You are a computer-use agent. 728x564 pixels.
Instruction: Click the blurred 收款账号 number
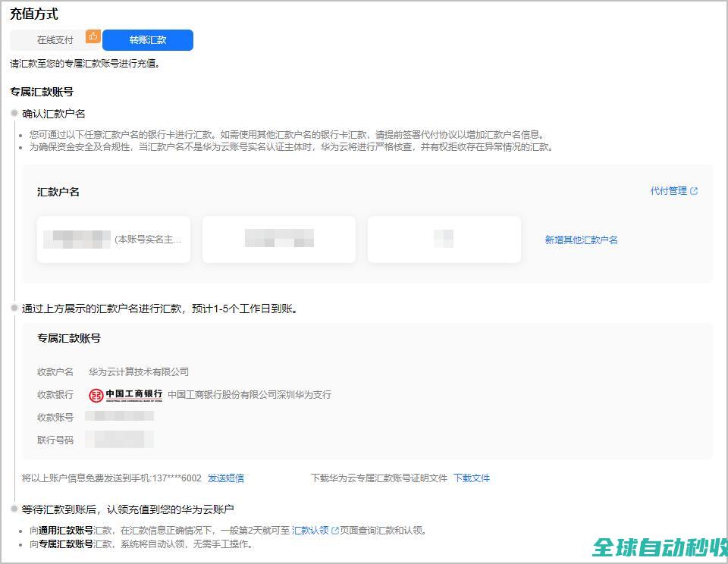(x=119, y=416)
